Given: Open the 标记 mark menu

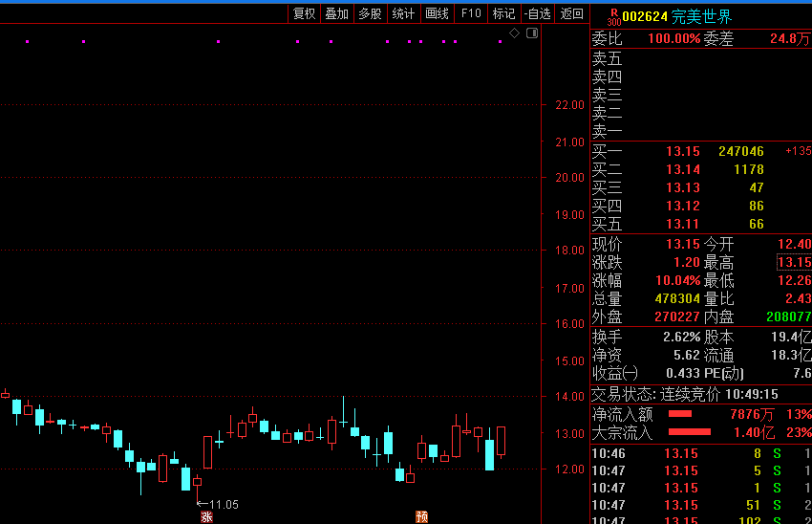Looking at the screenshot, I should click(503, 13).
